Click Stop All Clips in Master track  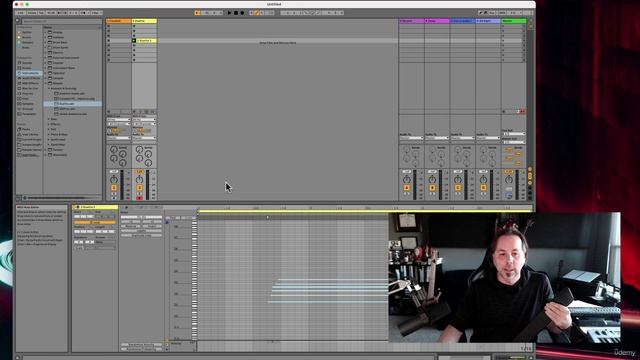[504, 111]
